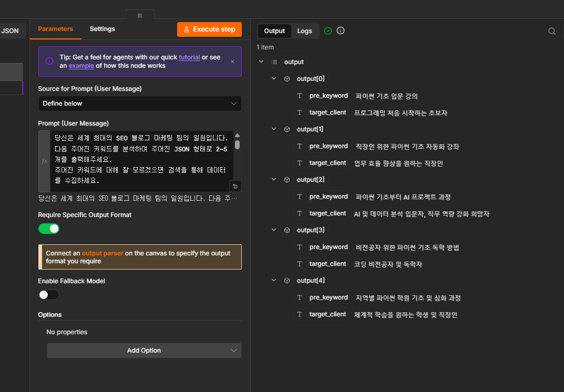Click the text type icon of output[2] target_client
Viewport: 564px width, 392px height.
click(x=299, y=213)
